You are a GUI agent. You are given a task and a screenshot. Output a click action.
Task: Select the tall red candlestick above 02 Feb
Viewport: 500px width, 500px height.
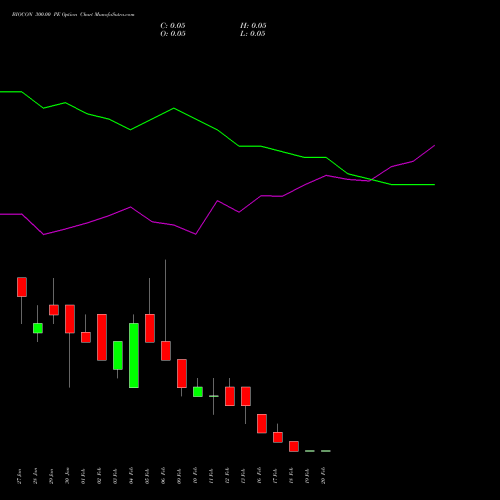[102, 337]
